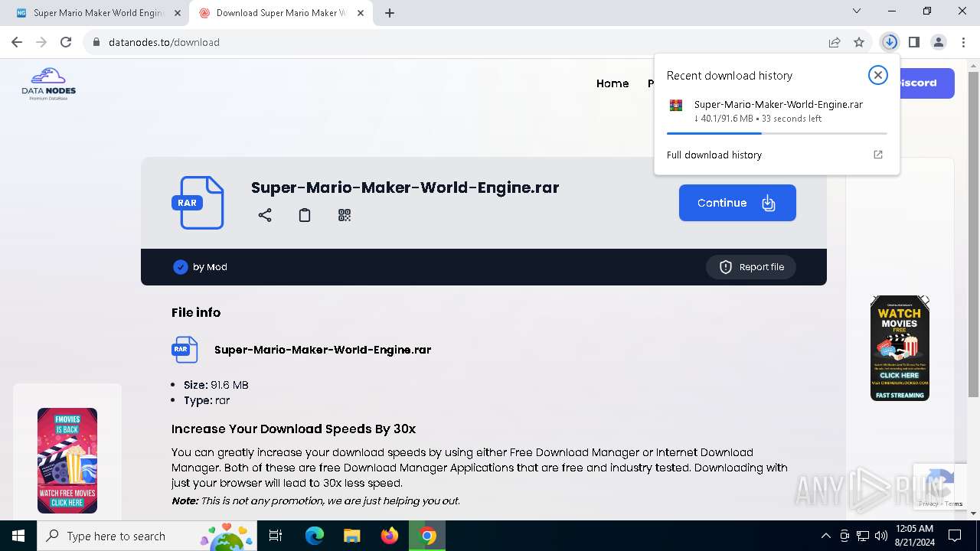Click the FMovies Is Back ad banner
980x551 pixels.
[x=67, y=460]
